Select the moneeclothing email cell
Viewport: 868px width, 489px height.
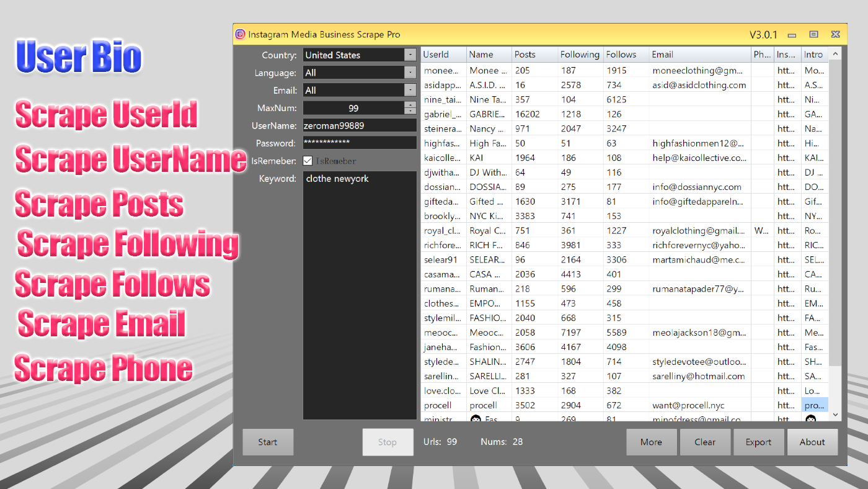point(700,71)
